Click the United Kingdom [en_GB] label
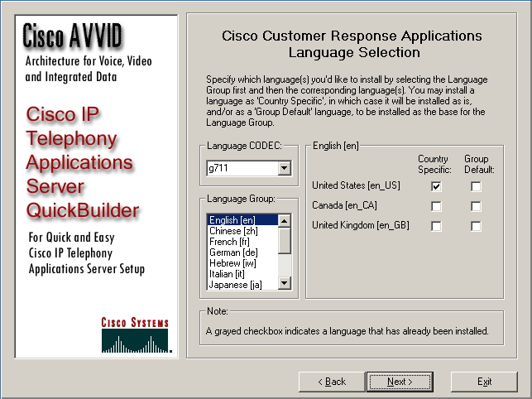This screenshot has width=532, height=399. coord(361,225)
